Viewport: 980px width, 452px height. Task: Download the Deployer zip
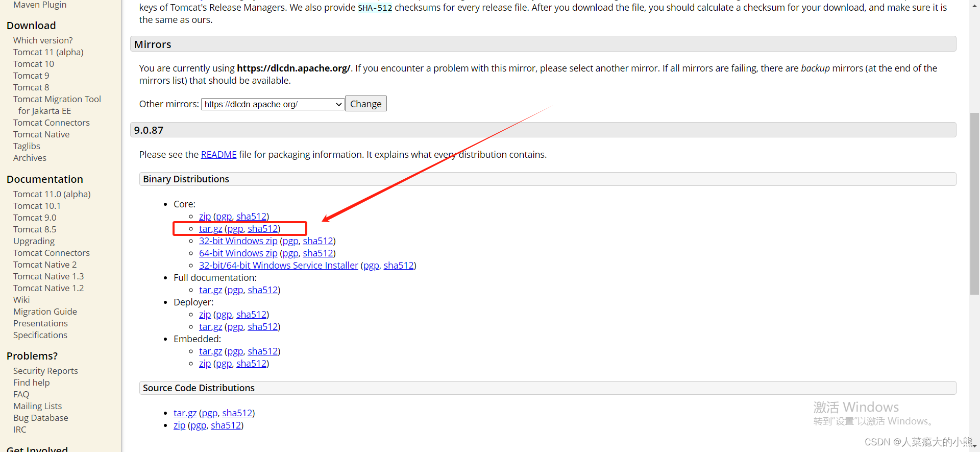point(205,315)
